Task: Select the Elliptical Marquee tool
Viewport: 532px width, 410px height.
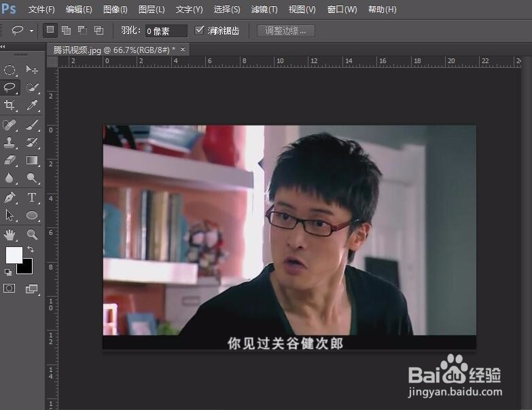Action: pos(10,70)
